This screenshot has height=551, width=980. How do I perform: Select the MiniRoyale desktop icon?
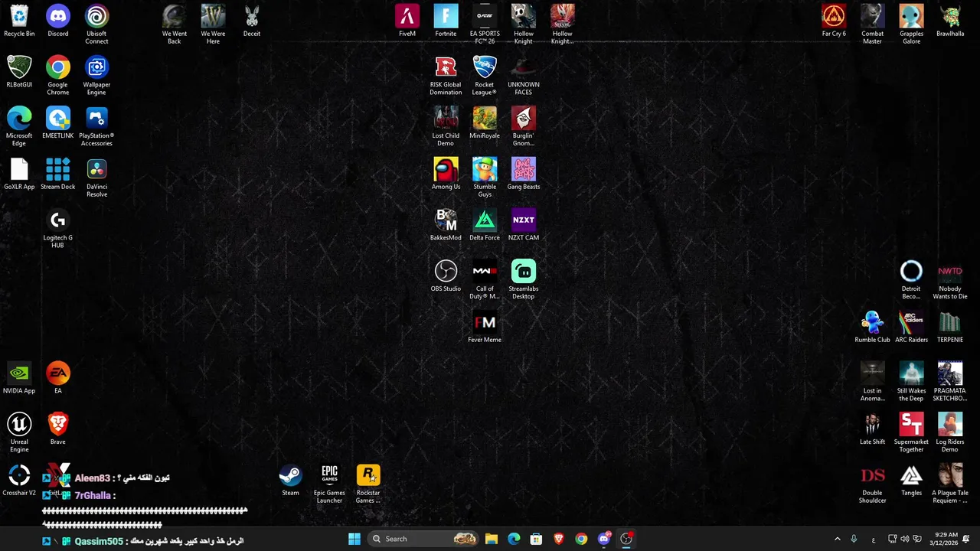[x=485, y=123]
